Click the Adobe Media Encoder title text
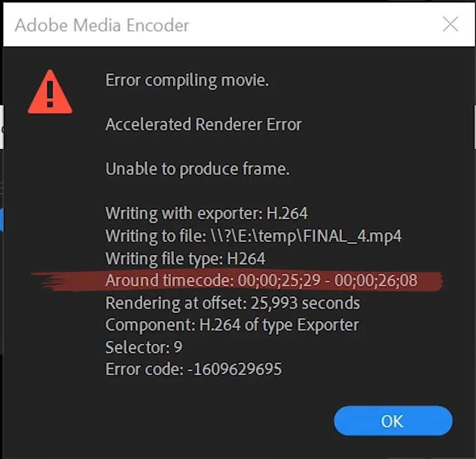The image size is (476, 459). [x=102, y=25]
